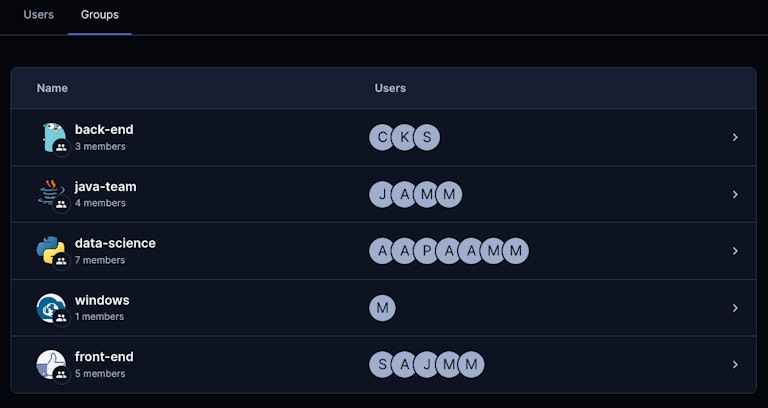Viewport: 768px width, 408px height.
Task: Open front-end group via its chevron arrow
Action: pos(735,364)
